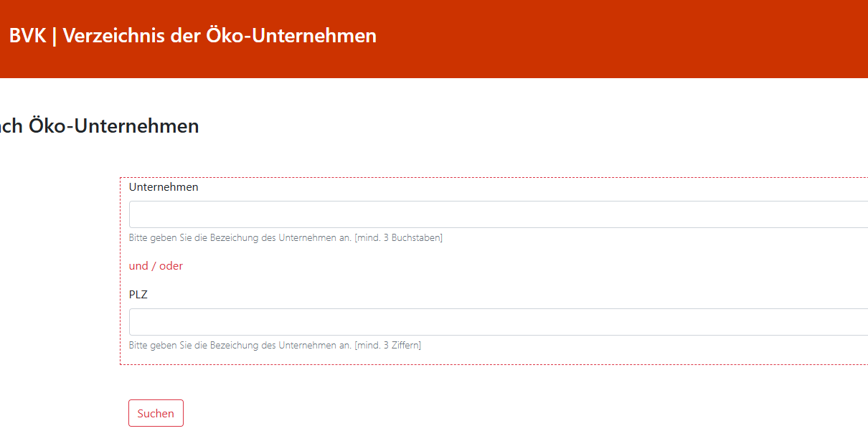Click the black Öko-Unternehmen page heading
868x436 pixels.
click(113, 127)
